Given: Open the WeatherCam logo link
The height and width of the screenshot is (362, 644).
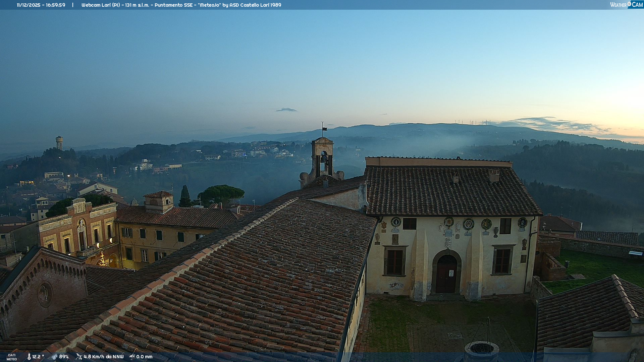Looking at the screenshot, I should tap(626, 5).
